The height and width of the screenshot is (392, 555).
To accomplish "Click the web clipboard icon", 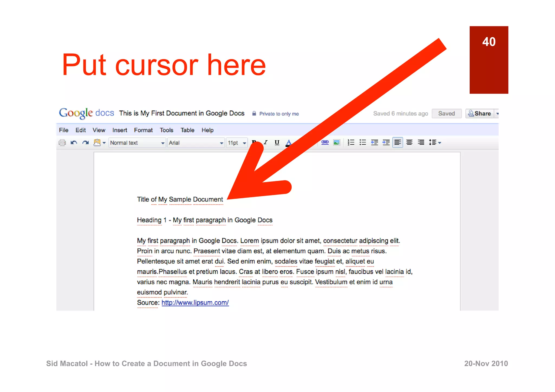I will point(97,142).
